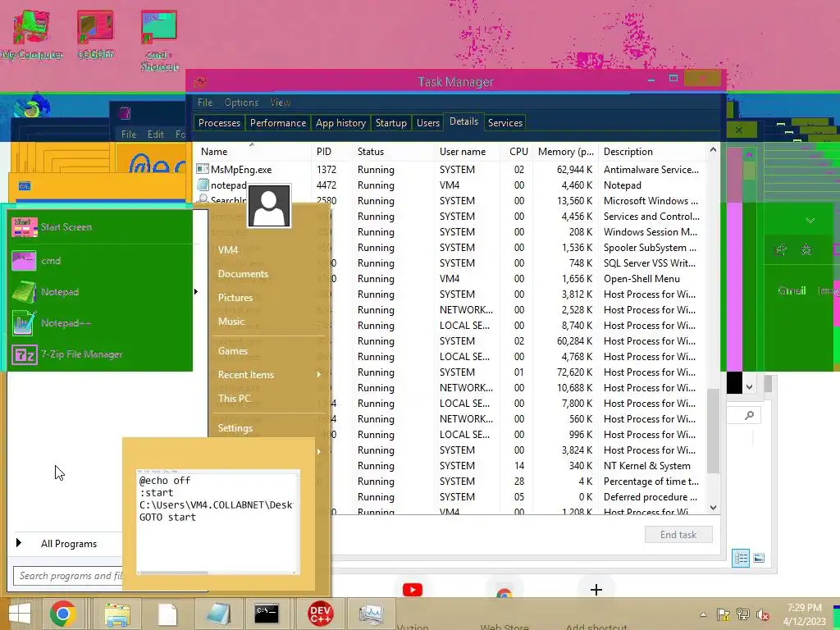
Task: Click the Add shortcut plus icon
Action: point(596,590)
